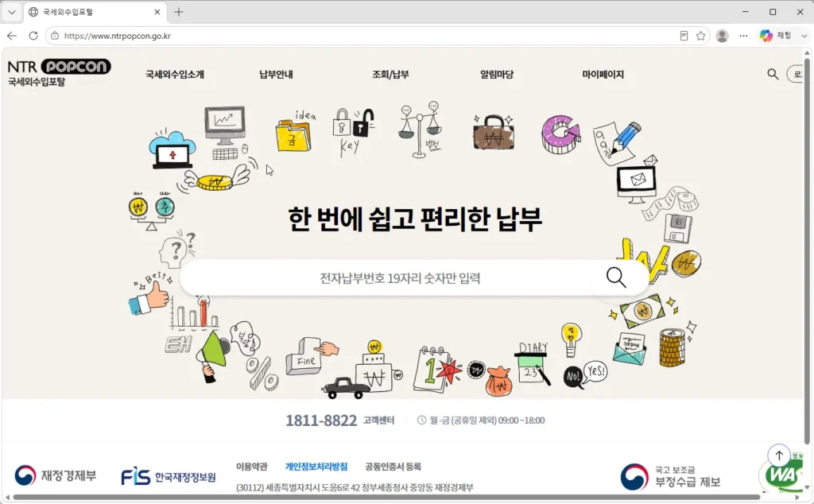Viewport: 814px width, 504px height.
Task: Open the Copilot 채팅 button
Action: [776, 36]
